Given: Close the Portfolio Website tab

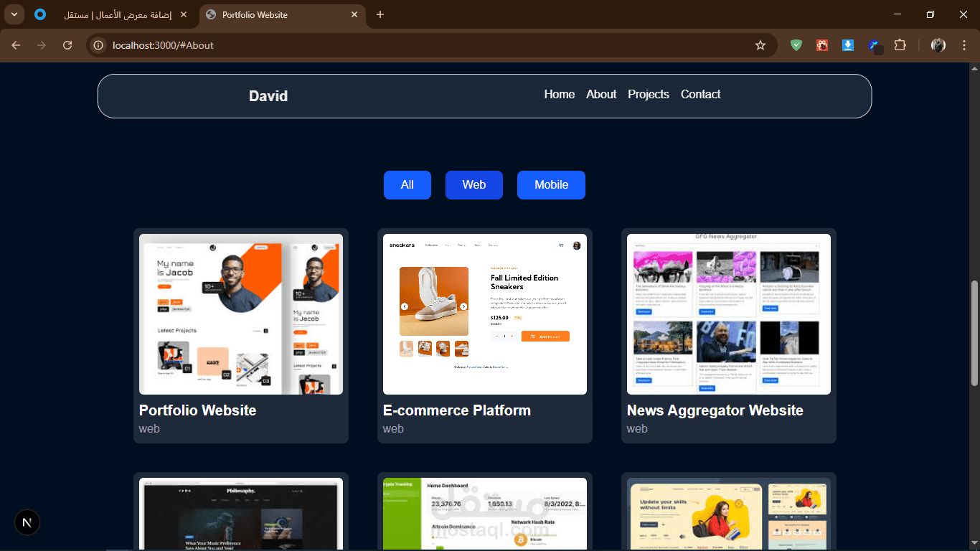Looking at the screenshot, I should pos(354,14).
